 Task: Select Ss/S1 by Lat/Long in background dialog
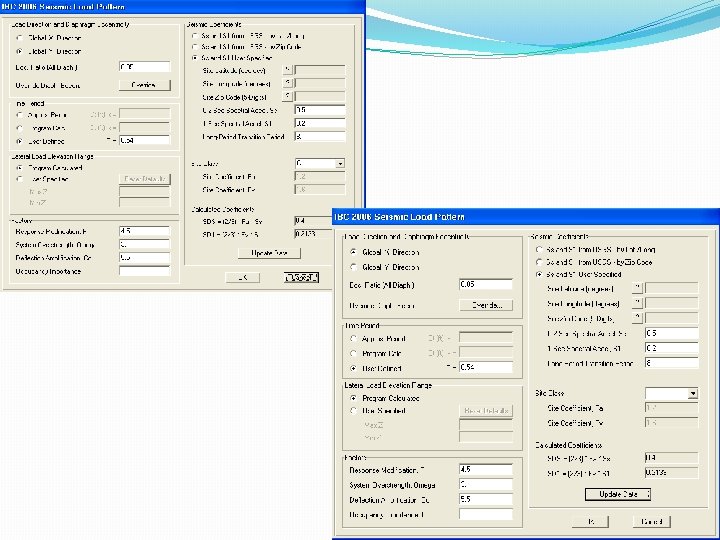[x=195, y=35]
